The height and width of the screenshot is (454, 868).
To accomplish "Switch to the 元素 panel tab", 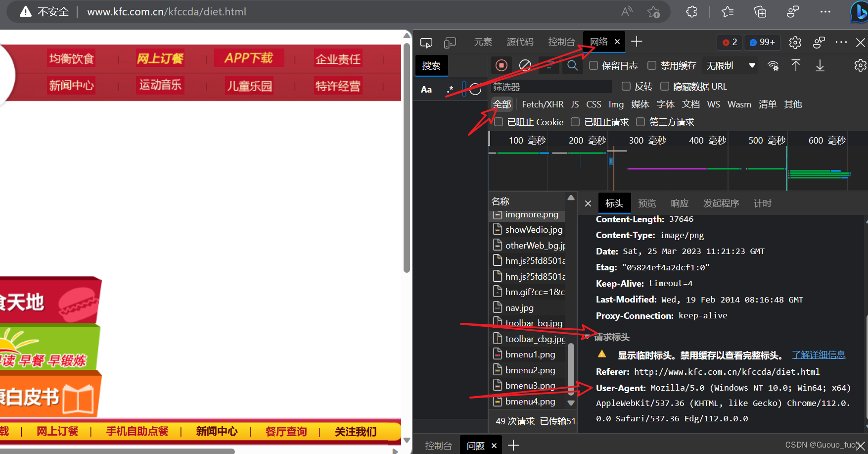I will pyautogui.click(x=483, y=42).
